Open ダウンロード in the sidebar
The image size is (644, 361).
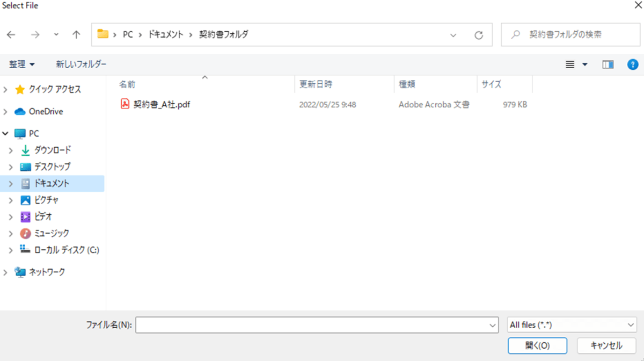point(53,150)
